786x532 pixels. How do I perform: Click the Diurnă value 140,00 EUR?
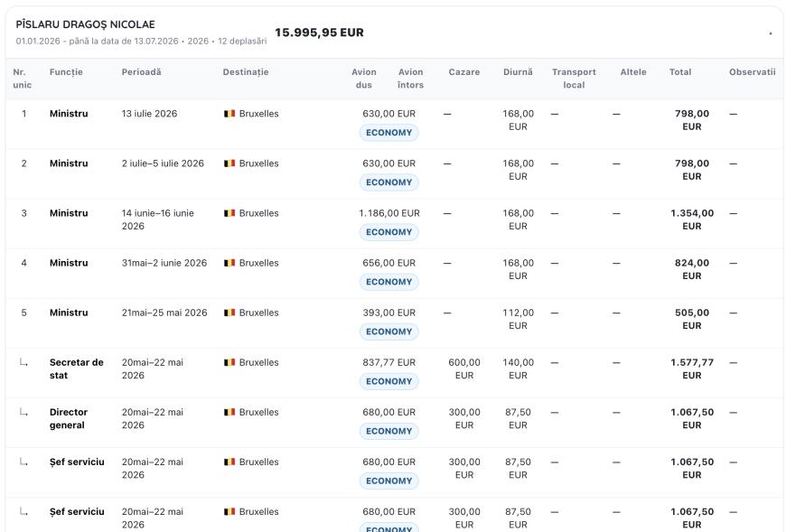(518, 369)
